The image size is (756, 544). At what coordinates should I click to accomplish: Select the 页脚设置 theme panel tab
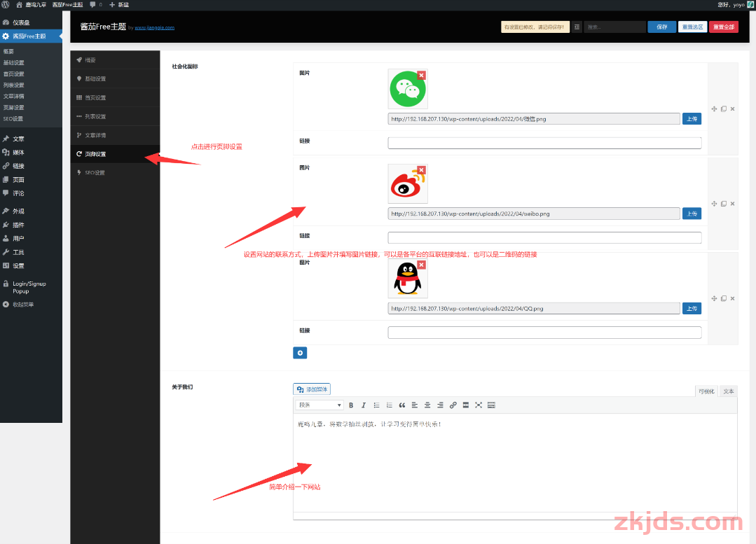[x=115, y=154]
